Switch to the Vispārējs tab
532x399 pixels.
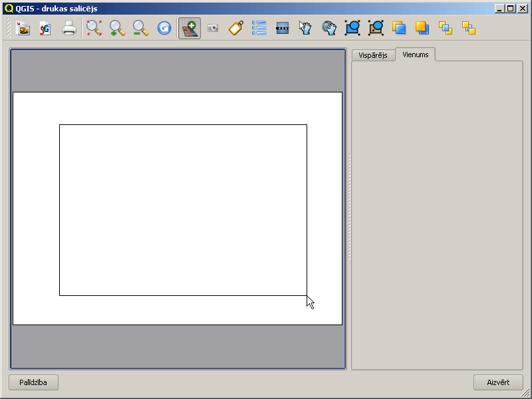373,55
